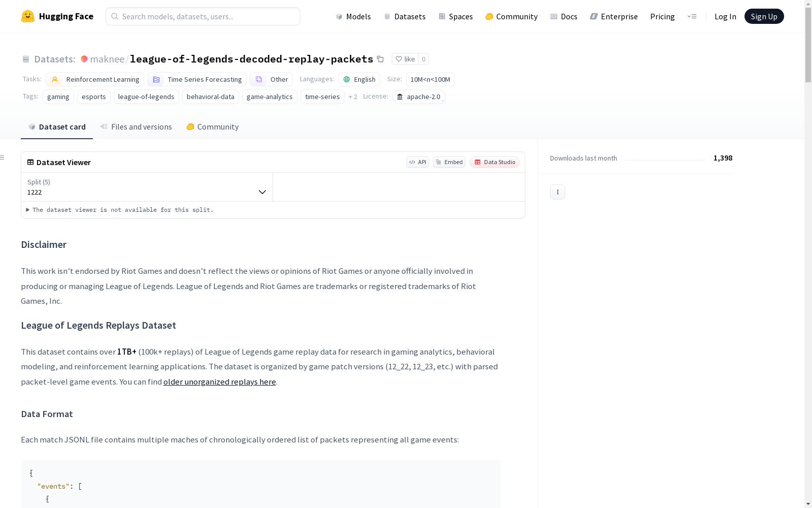
Task: Click the heart like icon button
Action: click(405, 59)
